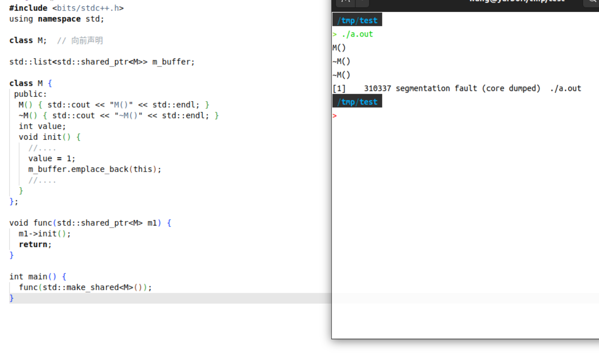Click the red '>' prompt in terminal
The height and width of the screenshot is (364, 599).
click(x=335, y=116)
